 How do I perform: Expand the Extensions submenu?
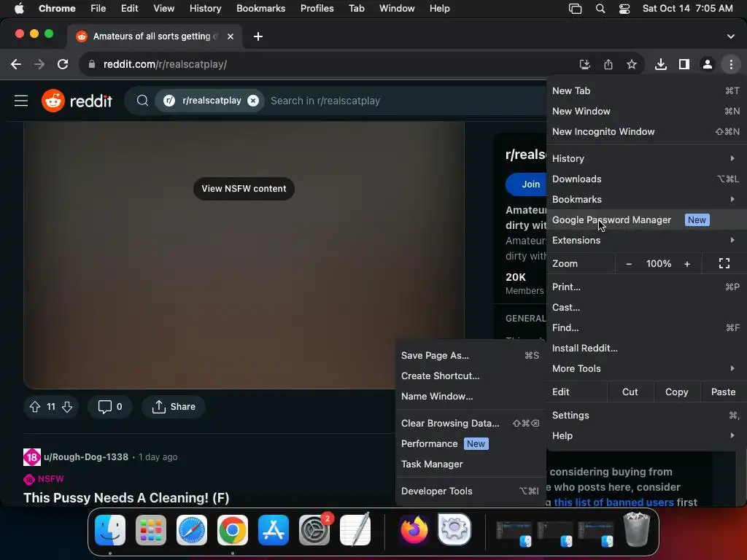pos(646,241)
